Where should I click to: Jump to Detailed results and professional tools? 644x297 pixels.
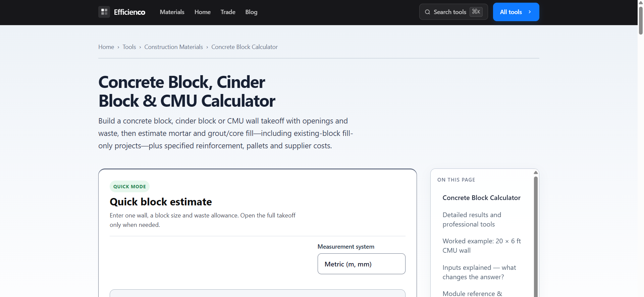[472, 219]
